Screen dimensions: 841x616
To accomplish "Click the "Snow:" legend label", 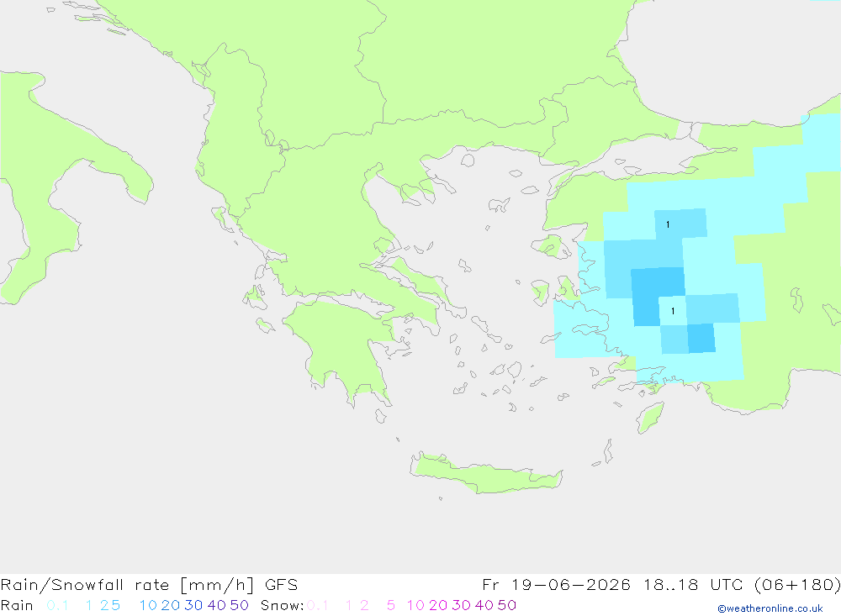I will click(x=283, y=605).
